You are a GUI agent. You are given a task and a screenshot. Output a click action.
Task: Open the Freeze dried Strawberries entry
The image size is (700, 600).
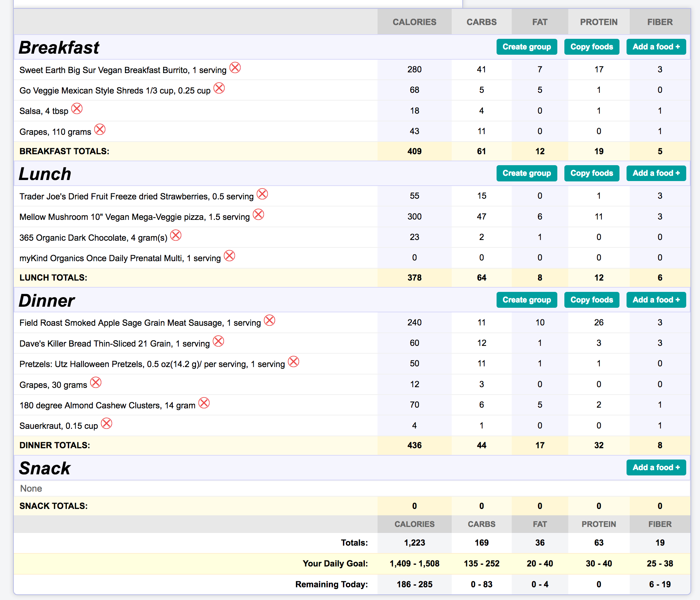136,197
